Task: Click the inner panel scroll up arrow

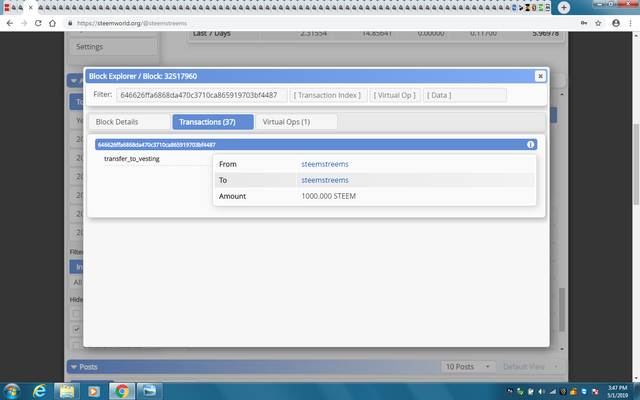Action: pos(562,94)
